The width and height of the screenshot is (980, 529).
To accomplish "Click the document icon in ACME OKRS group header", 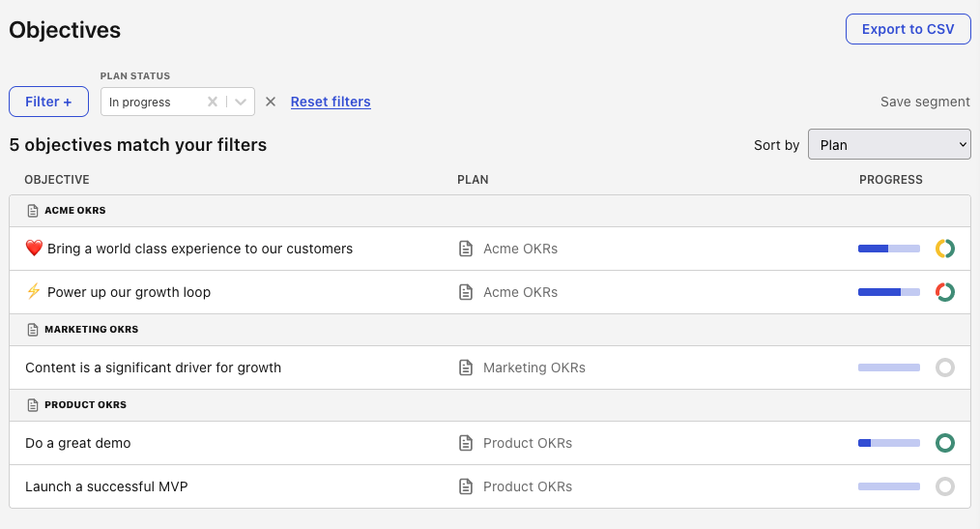I will click(x=33, y=211).
